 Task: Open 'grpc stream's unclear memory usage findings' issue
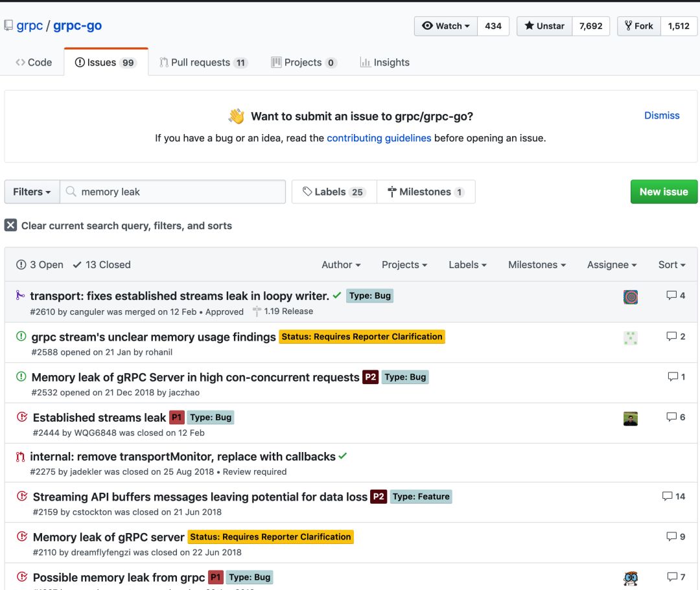click(154, 337)
